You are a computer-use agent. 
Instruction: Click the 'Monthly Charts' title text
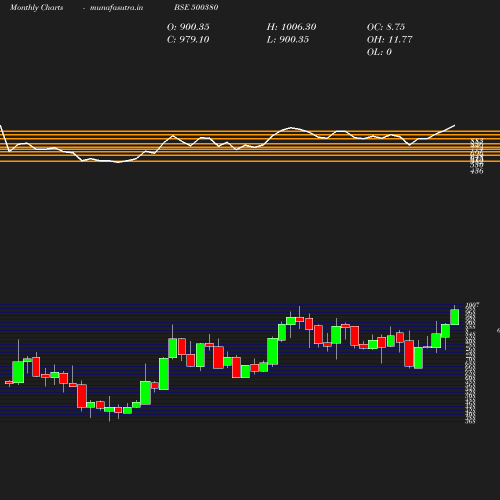coord(37,8)
